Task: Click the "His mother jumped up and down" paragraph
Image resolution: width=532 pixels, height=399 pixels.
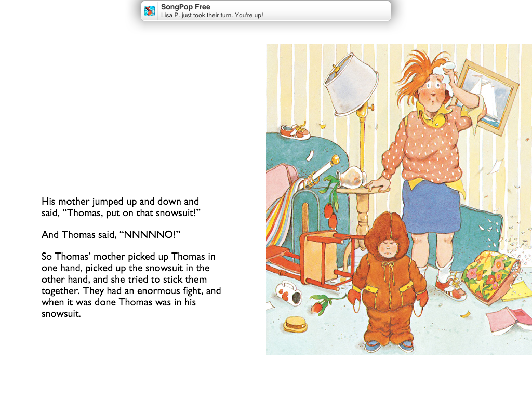Action: tap(121, 207)
